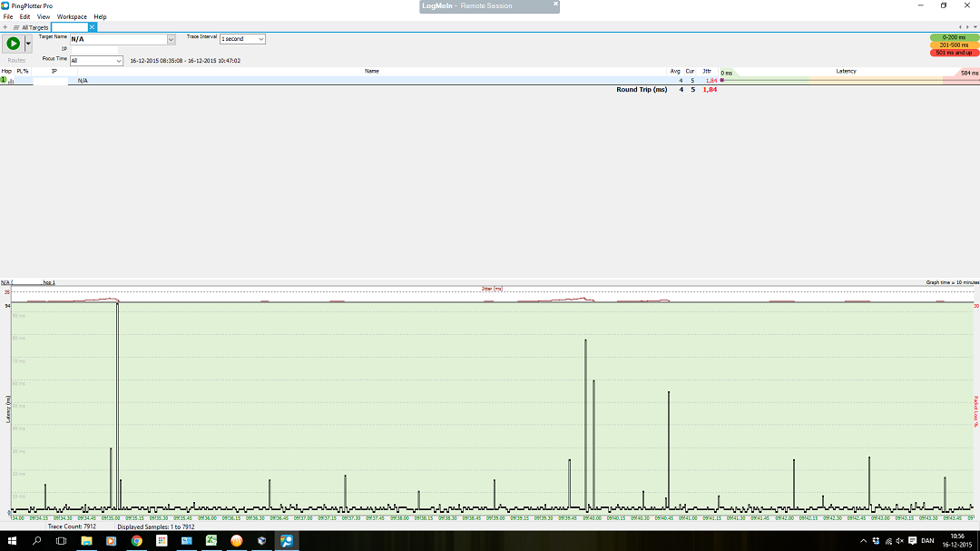The height and width of the screenshot is (551, 980).
Task: Start tracing with the green play button
Action: click(x=13, y=43)
